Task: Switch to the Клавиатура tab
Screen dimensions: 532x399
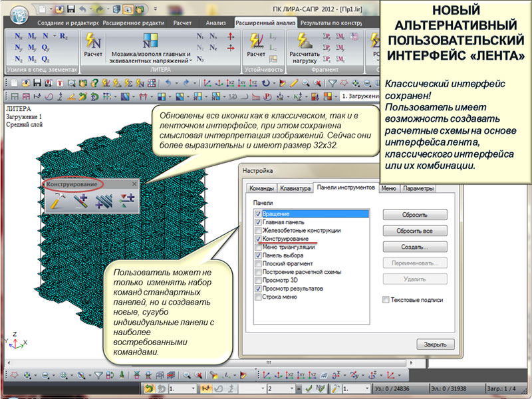Action: tap(295, 188)
